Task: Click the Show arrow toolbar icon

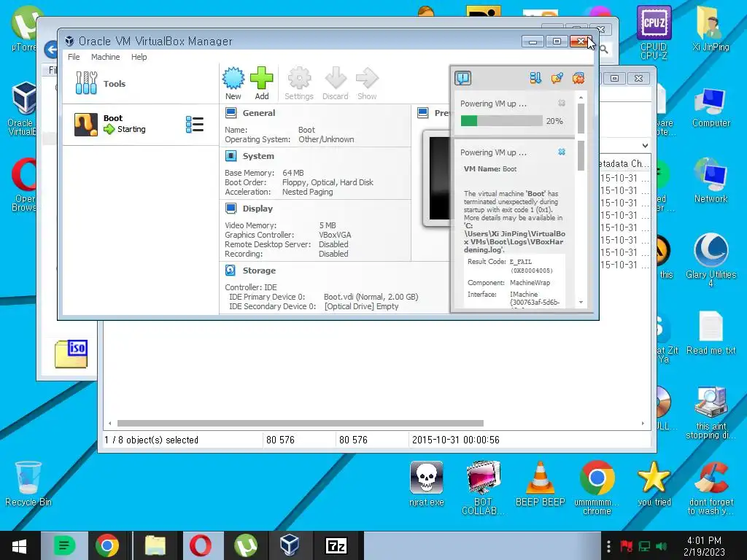Action: tap(367, 83)
